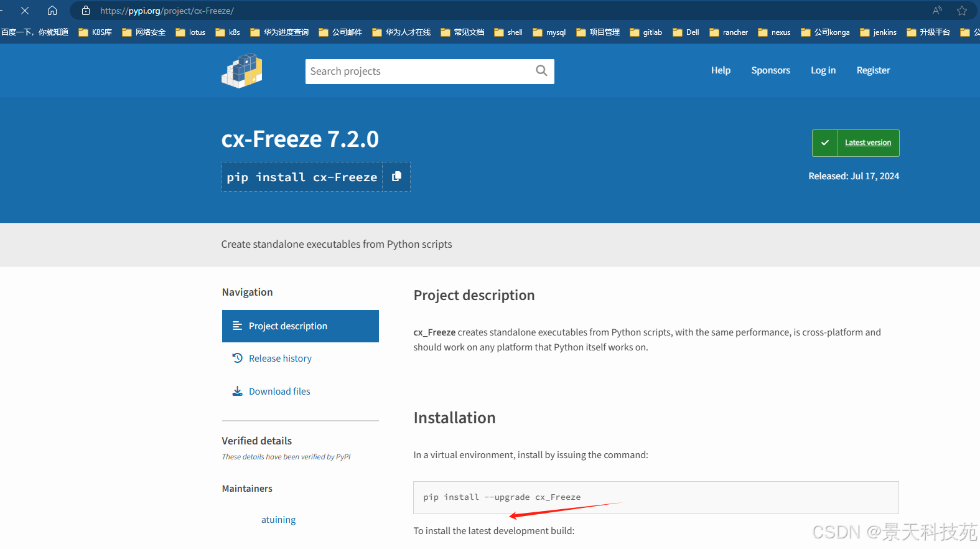980x549 pixels.
Task: Open the Dell bookmark folder
Action: [686, 32]
